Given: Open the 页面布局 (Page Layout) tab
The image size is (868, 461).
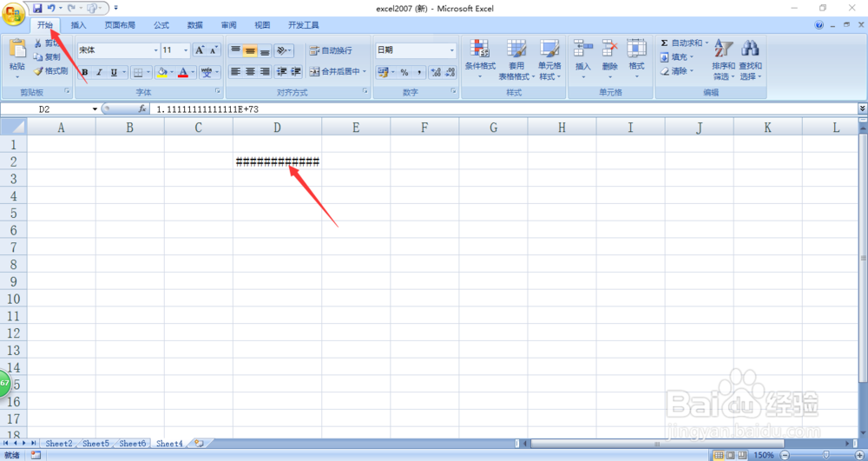Looking at the screenshot, I should coord(120,25).
